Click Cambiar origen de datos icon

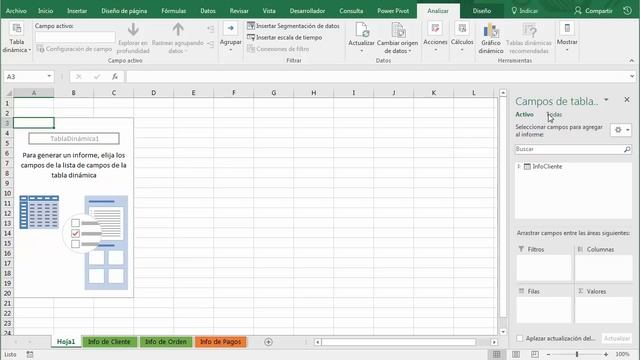(x=398, y=31)
